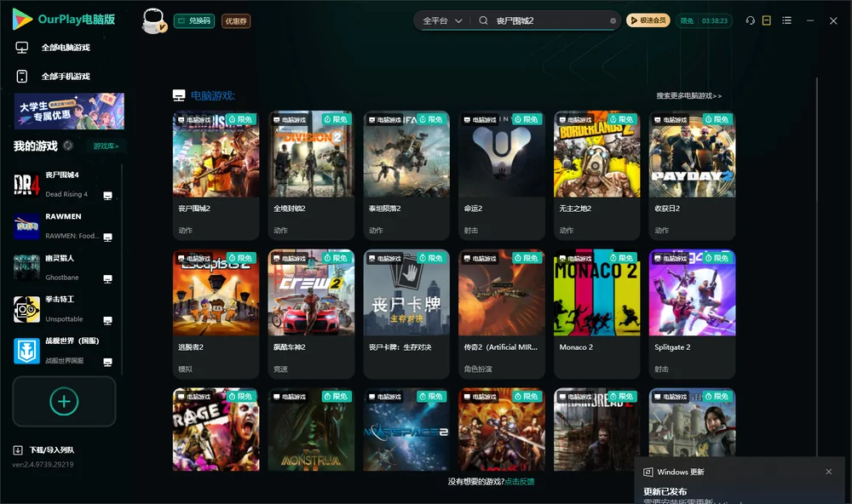Click the 电脑游戏 section monitor icon
This screenshot has width=852, height=504.
click(179, 95)
